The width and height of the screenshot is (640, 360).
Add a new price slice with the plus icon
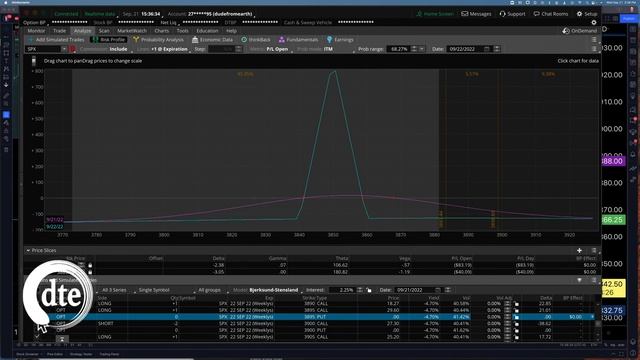579,250
